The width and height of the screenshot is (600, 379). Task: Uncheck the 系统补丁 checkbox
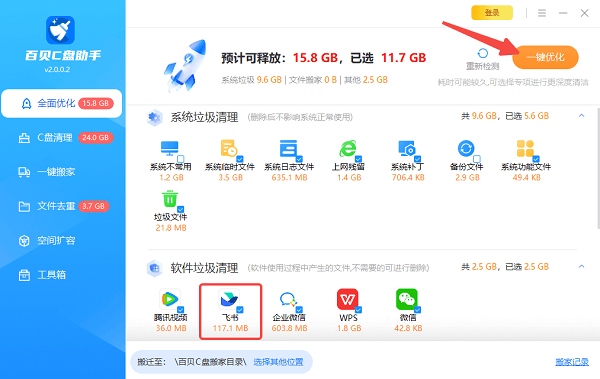pos(418,158)
